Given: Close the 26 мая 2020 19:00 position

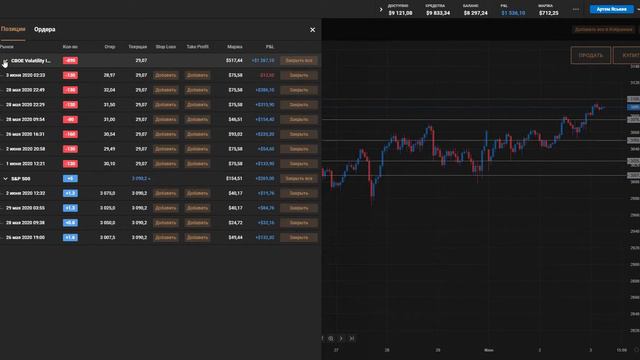Looking at the screenshot, I should (x=299, y=237).
